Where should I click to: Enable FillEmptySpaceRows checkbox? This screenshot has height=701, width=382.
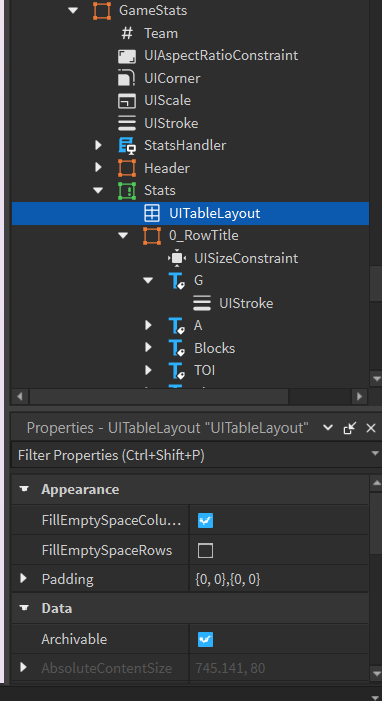tap(205, 550)
